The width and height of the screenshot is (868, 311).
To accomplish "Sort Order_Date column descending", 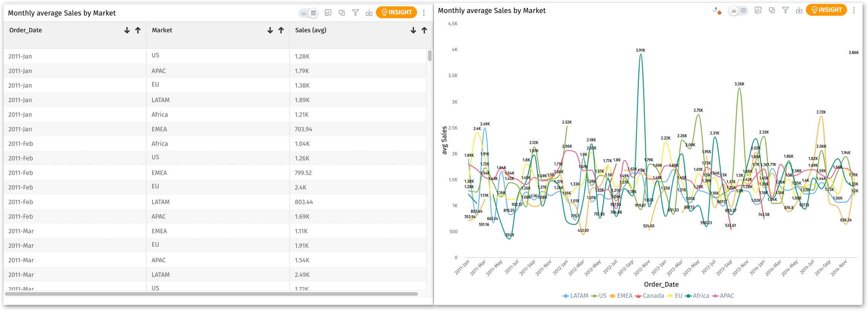I will tap(127, 31).
